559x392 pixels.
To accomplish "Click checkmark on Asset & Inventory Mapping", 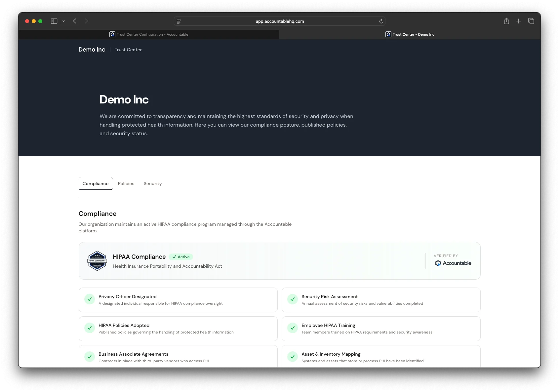I will (x=292, y=357).
